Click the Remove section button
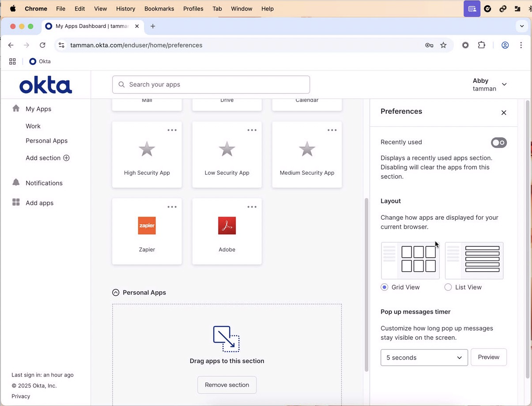Image resolution: width=532 pixels, height=406 pixels. coord(227,385)
